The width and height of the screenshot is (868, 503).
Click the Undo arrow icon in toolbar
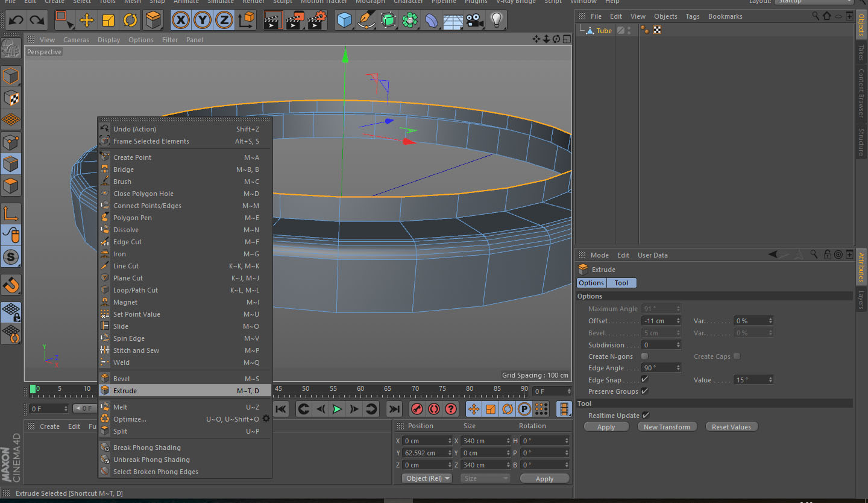click(16, 21)
